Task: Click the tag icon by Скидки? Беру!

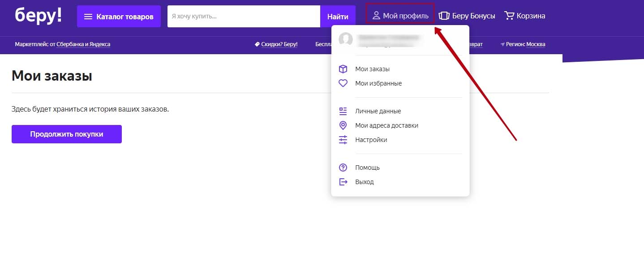Action: click(x=257, y=44)
